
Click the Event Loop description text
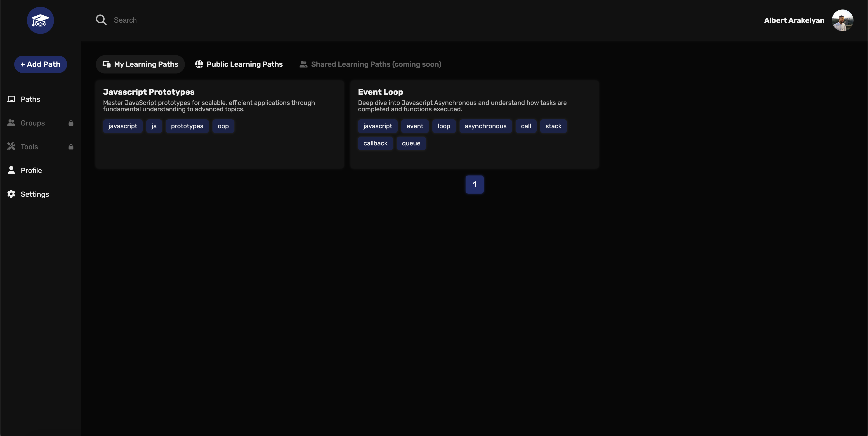click(x=462, y=106)
